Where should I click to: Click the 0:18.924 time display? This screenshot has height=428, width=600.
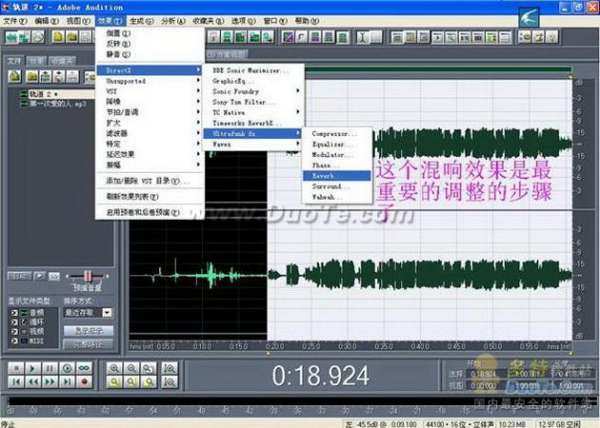[x=321, y=376]
